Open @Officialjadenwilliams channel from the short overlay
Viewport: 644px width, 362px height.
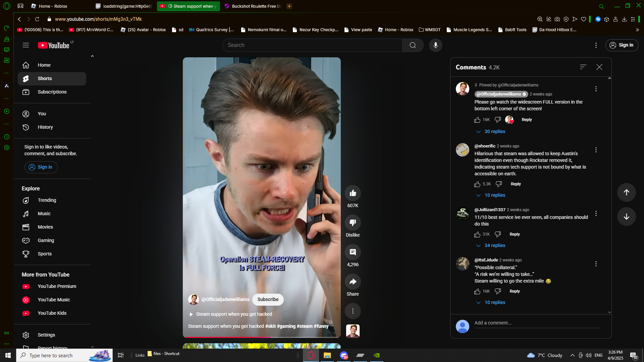(x=225, y=299)
